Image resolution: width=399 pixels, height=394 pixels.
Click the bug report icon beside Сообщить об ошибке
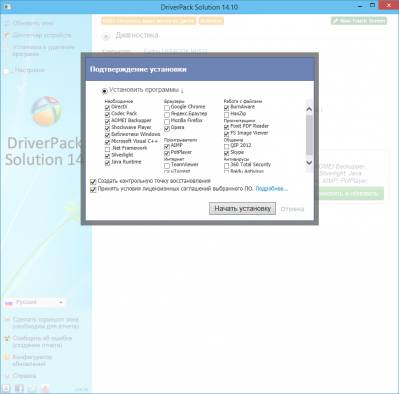(x=7, y=339)
